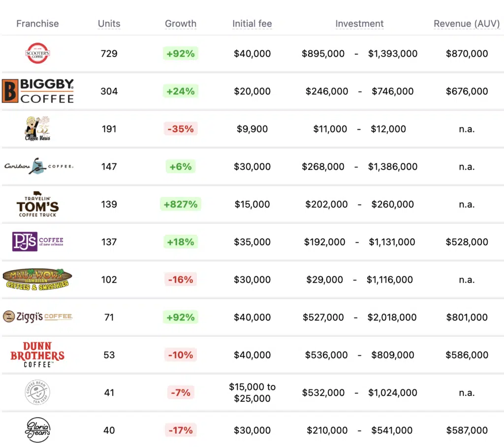Open the Dunn Brothers Coffee logo
Screen dimensions: 504x447
point(37,355)
